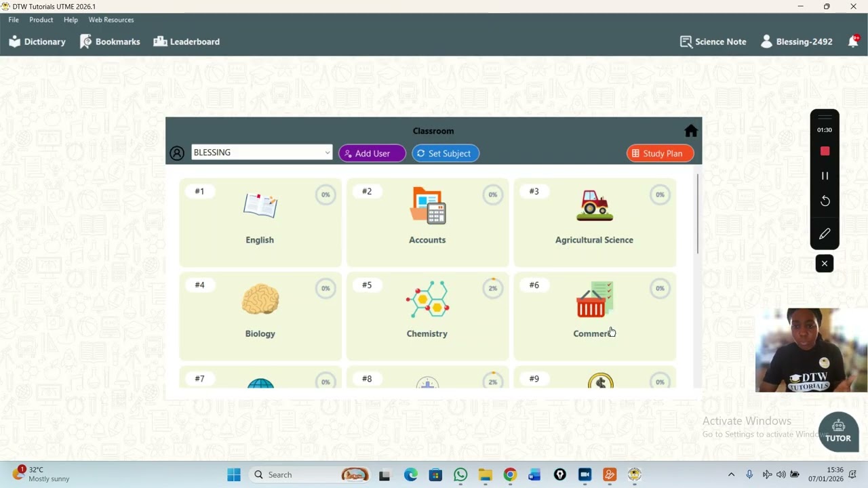Viewport: 868px width, 488px height.
Task: Click the #5 rank badge on Chemistry
Action: coord(367,285)
